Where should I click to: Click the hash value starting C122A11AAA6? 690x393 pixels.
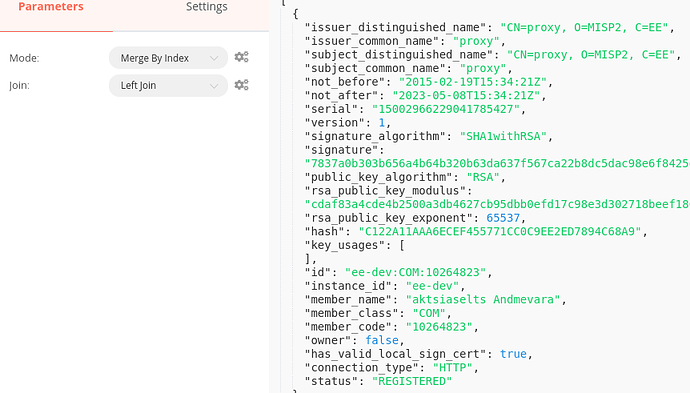click(500, 232)
